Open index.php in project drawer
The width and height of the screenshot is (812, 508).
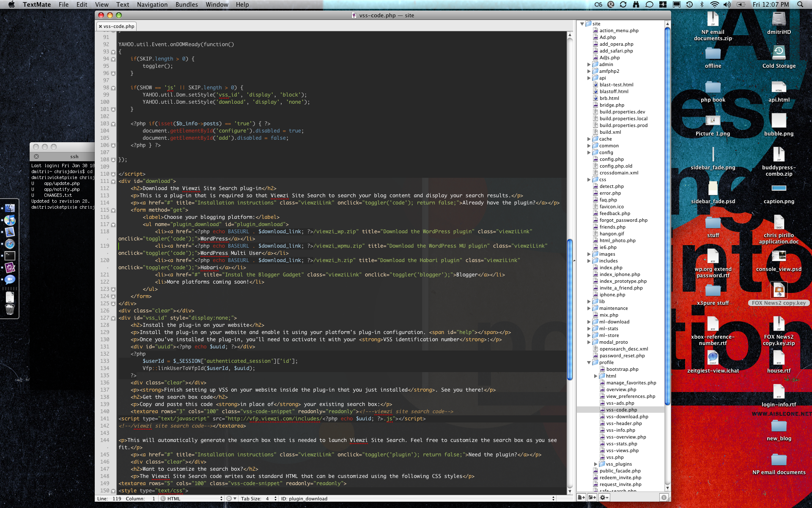pos(611,268)
